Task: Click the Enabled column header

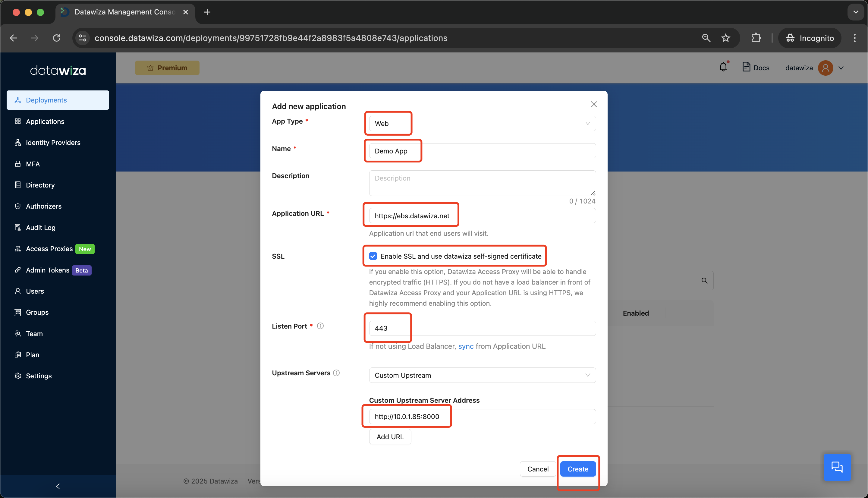Action: click(x=636, y=313)
